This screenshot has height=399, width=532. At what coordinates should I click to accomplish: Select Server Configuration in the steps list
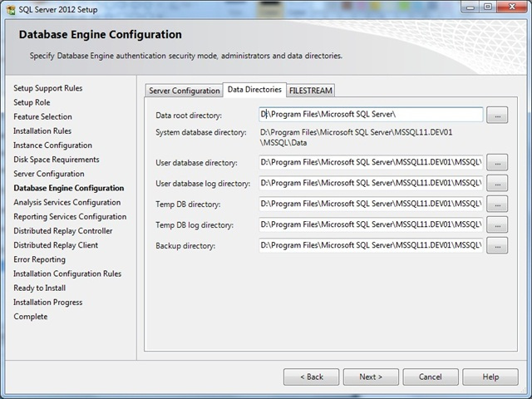(x=49, y=174)
